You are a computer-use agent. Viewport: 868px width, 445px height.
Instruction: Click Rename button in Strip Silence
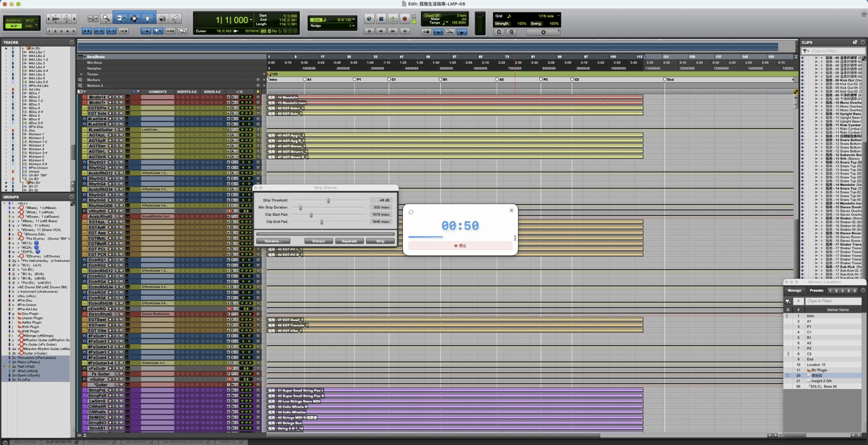tap(273, 241)
